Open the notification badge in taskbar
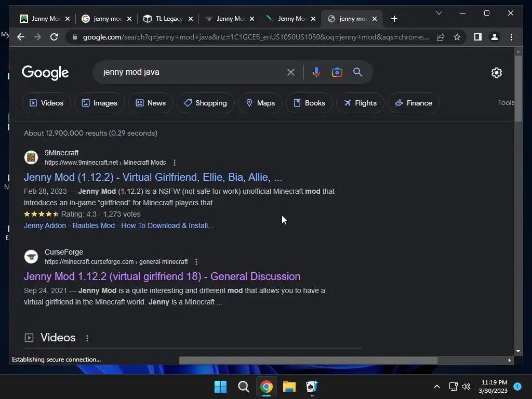Image resolution: width=532 pixels, height=399 pixels. click(517, 387)
